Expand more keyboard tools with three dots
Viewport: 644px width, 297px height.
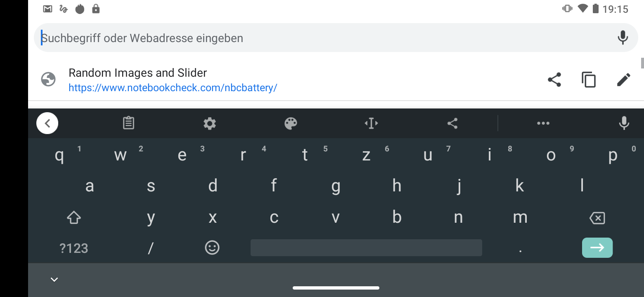click(x=543, y=123)
